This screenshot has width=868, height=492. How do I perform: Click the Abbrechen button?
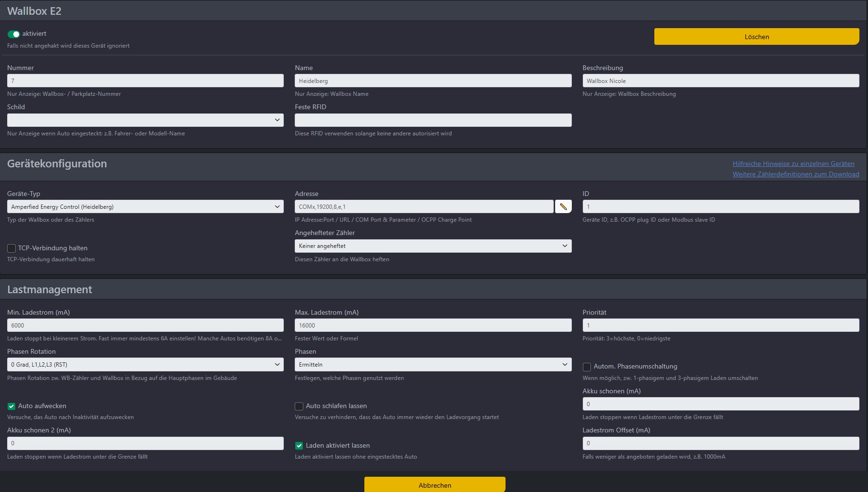tap(434, 485)
